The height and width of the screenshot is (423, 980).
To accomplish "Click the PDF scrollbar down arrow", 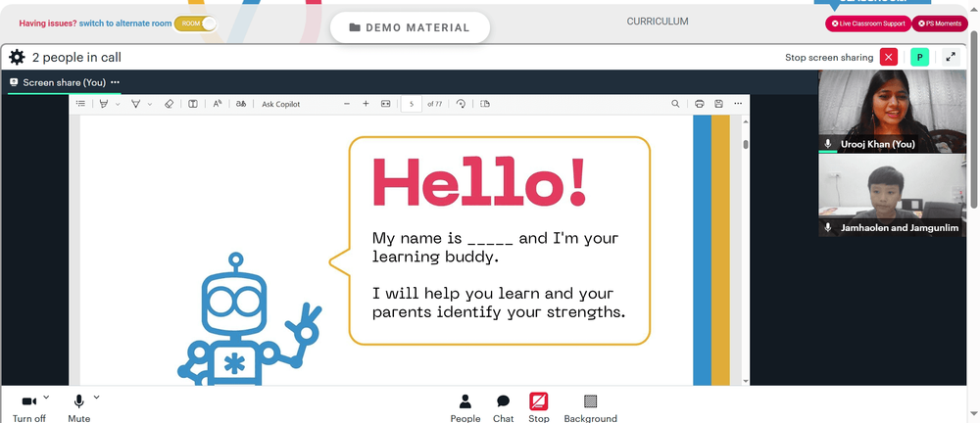I will point(746,381).
